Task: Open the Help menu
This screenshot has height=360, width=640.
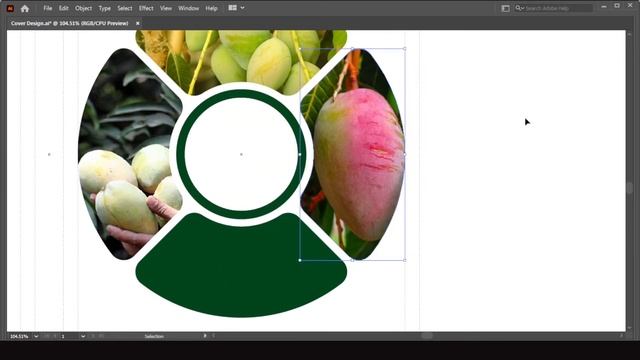Action: 211,8
